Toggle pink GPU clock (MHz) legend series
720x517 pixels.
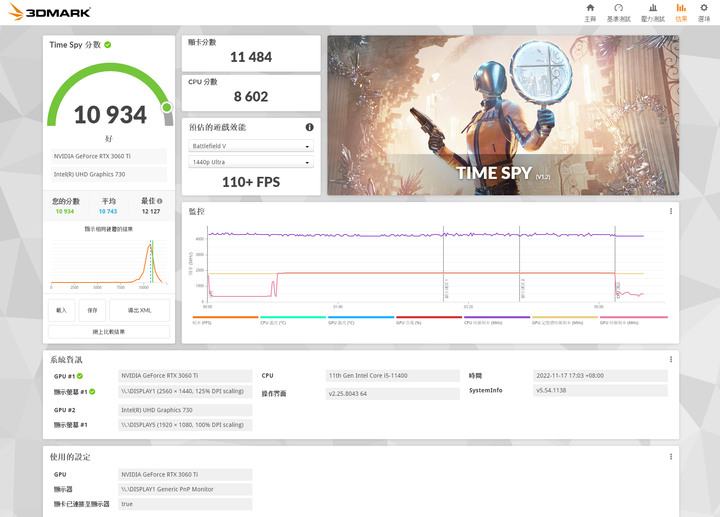634,320
